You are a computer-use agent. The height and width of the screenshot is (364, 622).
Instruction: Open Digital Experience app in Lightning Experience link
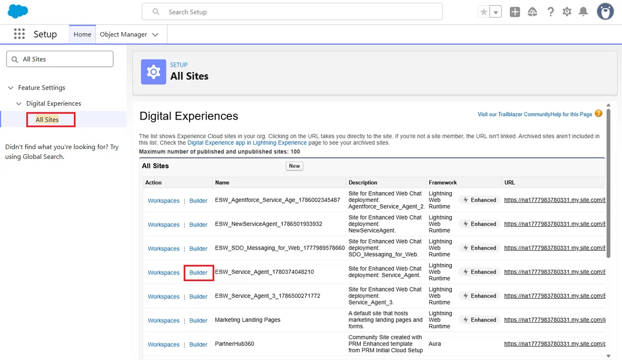[x=247, y=142]
